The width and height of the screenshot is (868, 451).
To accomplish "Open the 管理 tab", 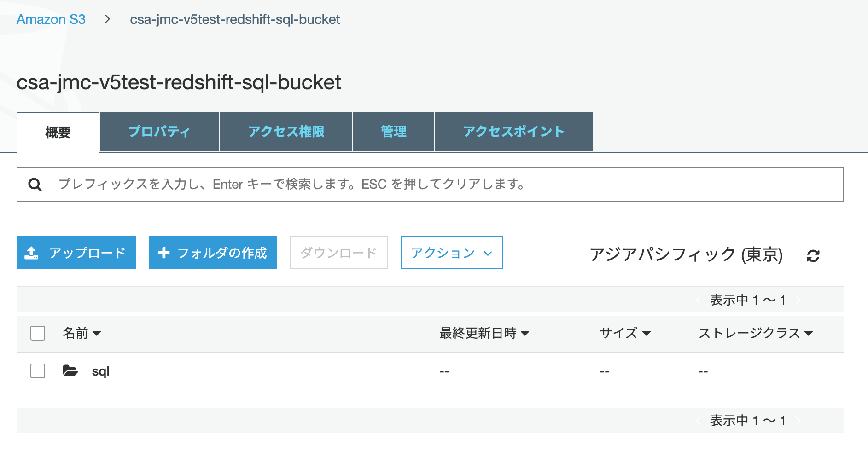I will [393, 132].
